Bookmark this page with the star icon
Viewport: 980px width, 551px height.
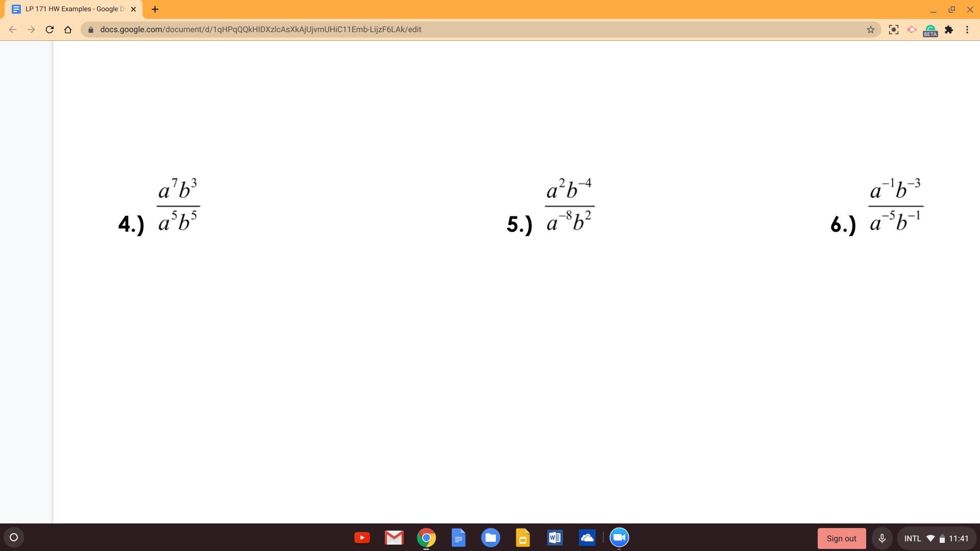[870, 30]
